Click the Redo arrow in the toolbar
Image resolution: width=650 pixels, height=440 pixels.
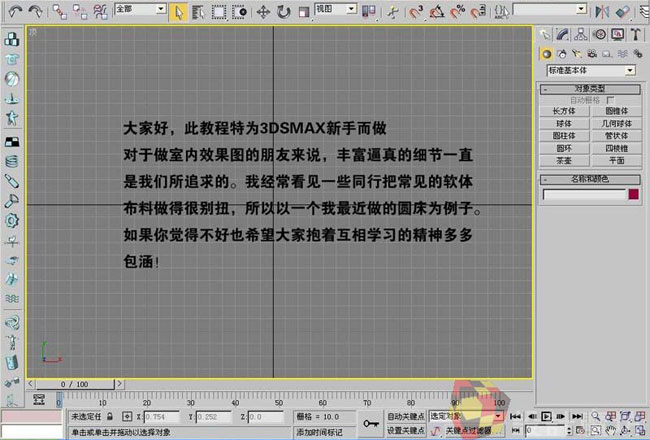tap(36, 11)
